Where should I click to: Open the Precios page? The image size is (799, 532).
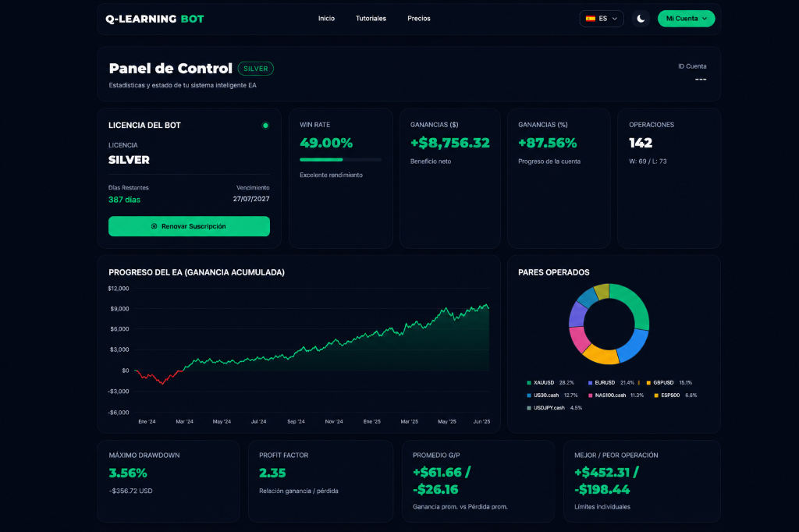tap(418, 19)
